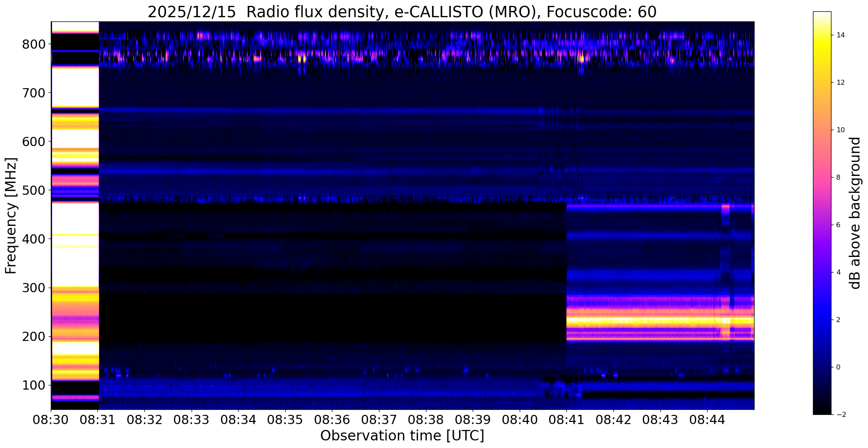868x448 pixels.
Task: Click the 700 MHz frequency tick label
Action: [x=33, y=93]
